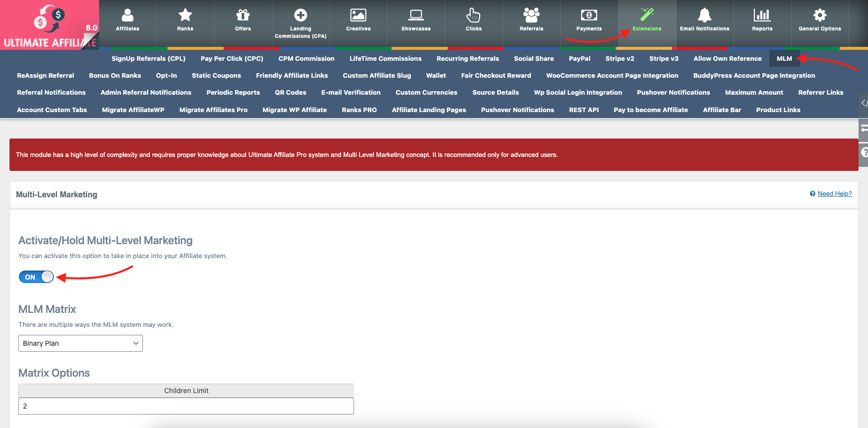Screen dimensions: 868x428
Task: Open the E-mail Verification extension
Action: 351,93
